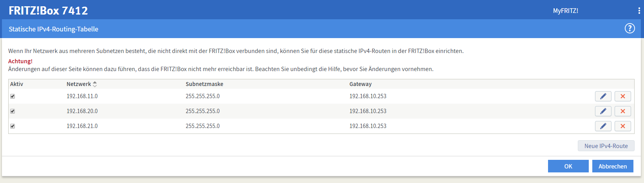
Task: Click subnet mask of 192.168.11.0 row
Action: (203, 96)
